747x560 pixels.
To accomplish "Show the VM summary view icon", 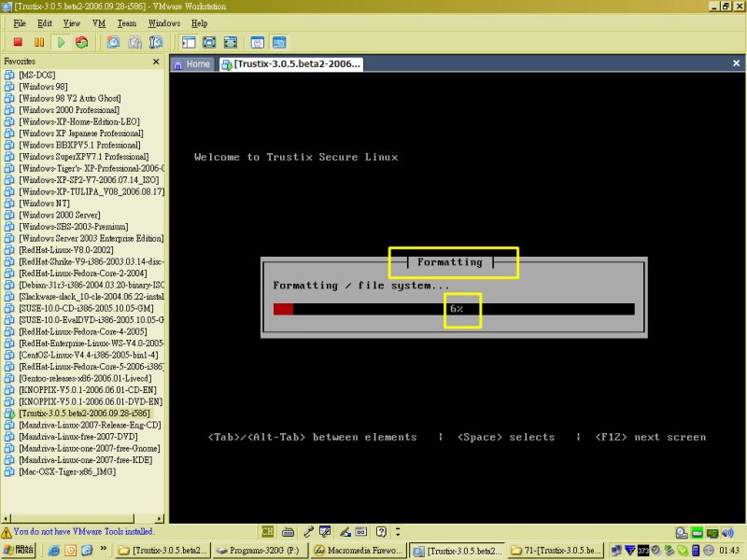I will pyautogui.click(x=258, y=42).
